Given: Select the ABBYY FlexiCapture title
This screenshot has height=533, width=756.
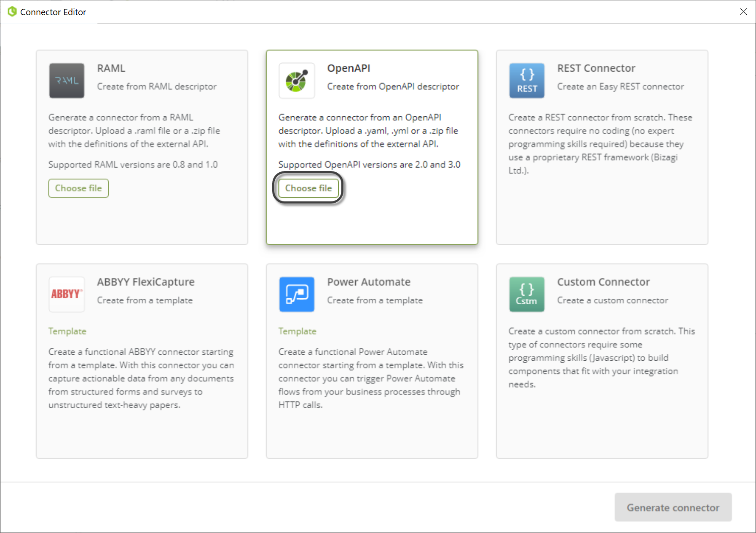Looking at the screenshot, I should [x=146, y=282].
